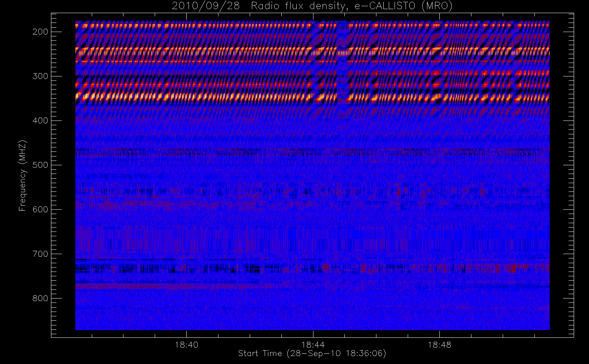Click the plot title '2010/09/28 Radio flux density, e-CALLISTO (MRO)'
Image resolution: width=589 pixels, height=364 pixels.
[x=312, y=6]
